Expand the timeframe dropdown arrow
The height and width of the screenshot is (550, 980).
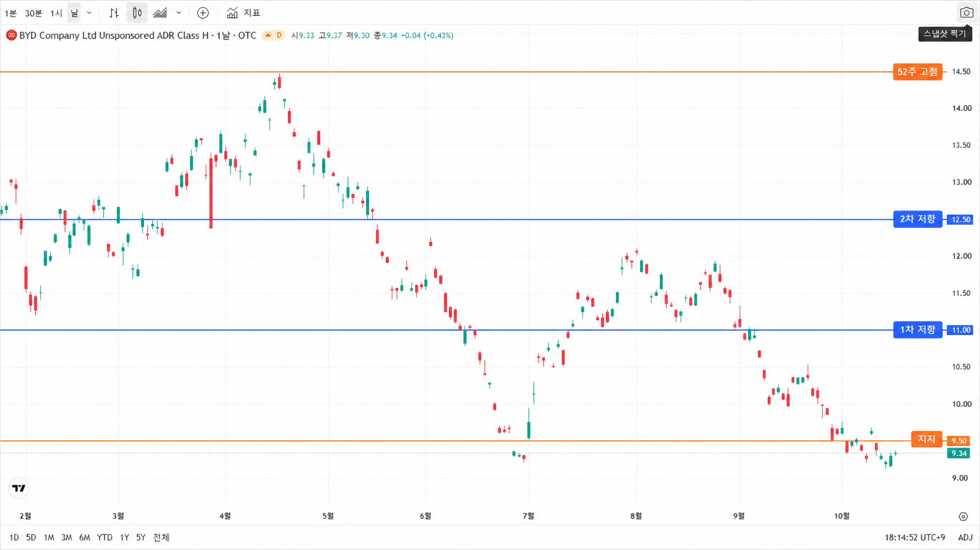click(90, 13)
